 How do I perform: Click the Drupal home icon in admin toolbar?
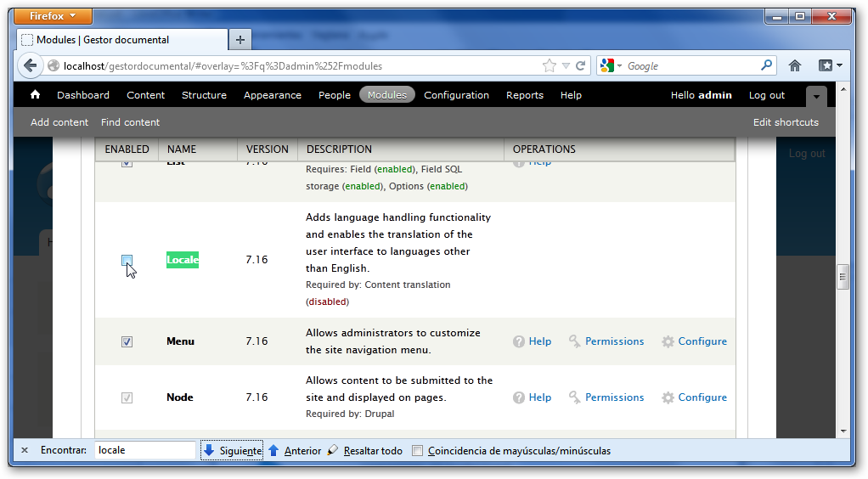tap(36, 95)
